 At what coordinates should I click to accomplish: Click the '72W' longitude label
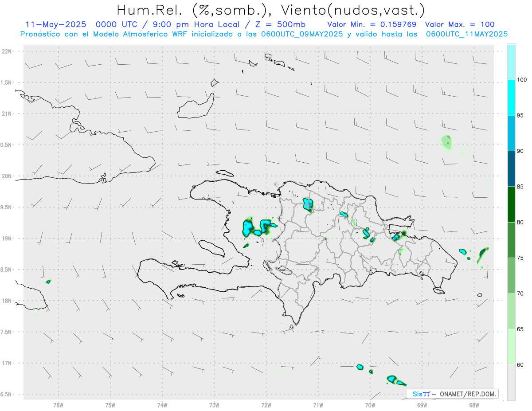(266, 405)
